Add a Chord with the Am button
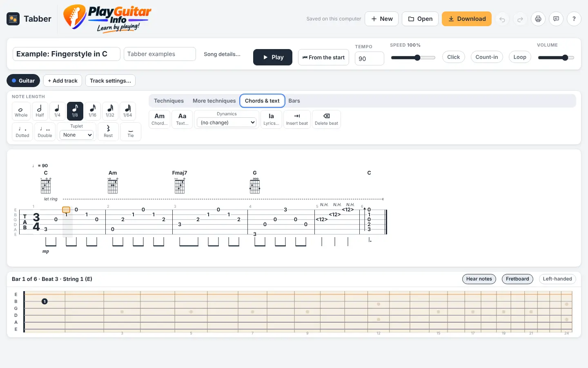Viewport: 588px width, 368px height. (160, 119)
